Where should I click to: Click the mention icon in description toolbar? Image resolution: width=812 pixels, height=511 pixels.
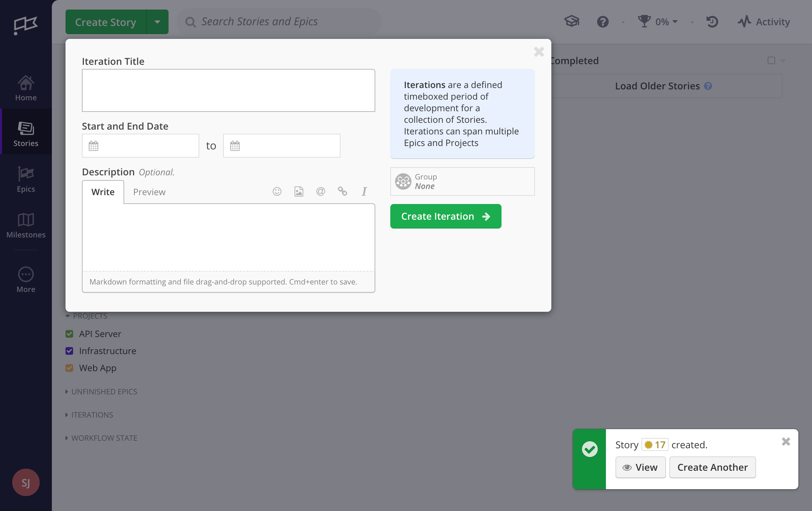pyautogui.click(x=321, y=191)
